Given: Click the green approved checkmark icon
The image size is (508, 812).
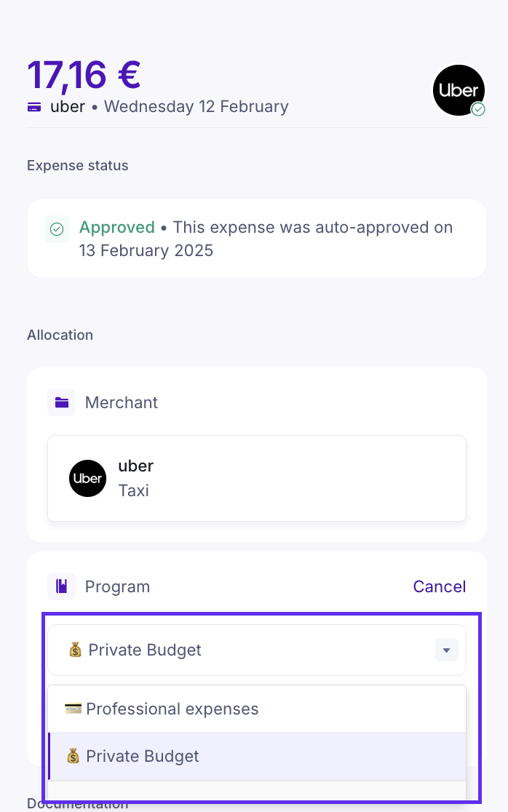Looking at the screenshot, I should [x=57, y=229].
